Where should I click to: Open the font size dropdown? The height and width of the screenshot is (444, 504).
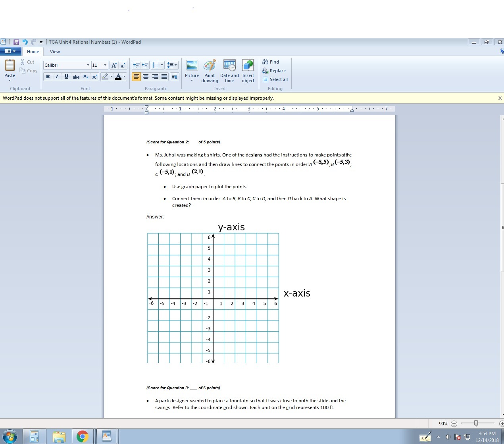(105, 65)
